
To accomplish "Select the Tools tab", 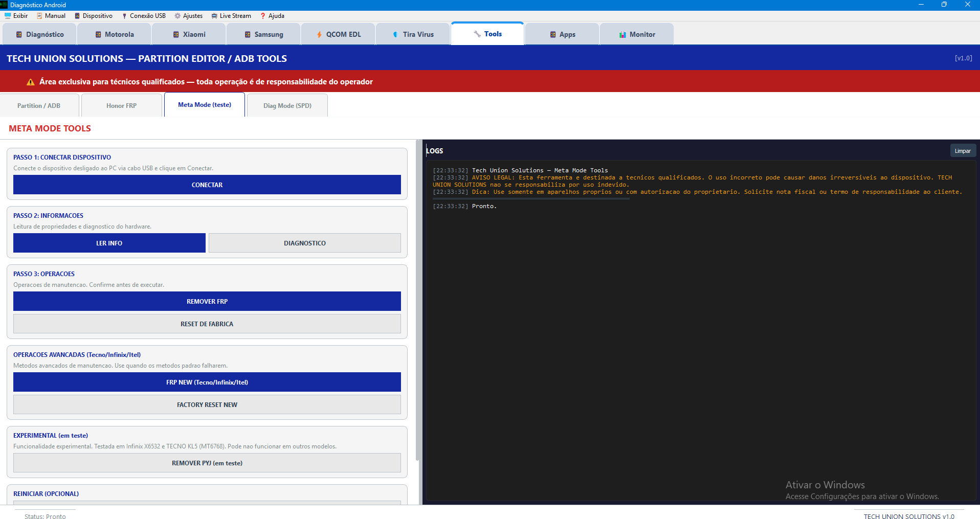I will (x=487, y=34).
